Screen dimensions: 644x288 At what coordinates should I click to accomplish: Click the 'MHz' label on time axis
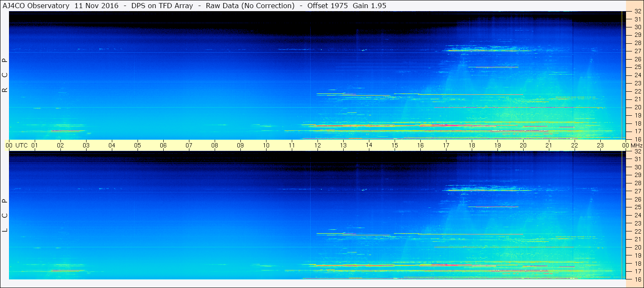(x=636, y=145)
